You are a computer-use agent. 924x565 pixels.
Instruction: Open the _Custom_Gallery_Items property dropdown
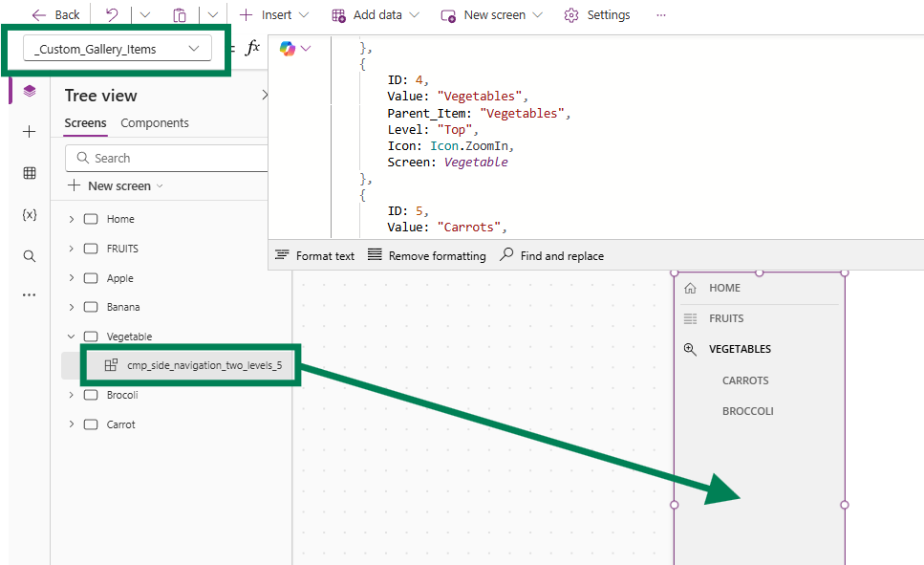click(118, 49)
